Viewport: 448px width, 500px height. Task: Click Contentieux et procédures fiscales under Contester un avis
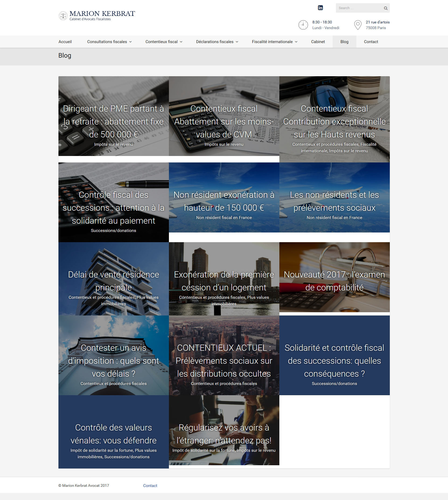point(113,384)
